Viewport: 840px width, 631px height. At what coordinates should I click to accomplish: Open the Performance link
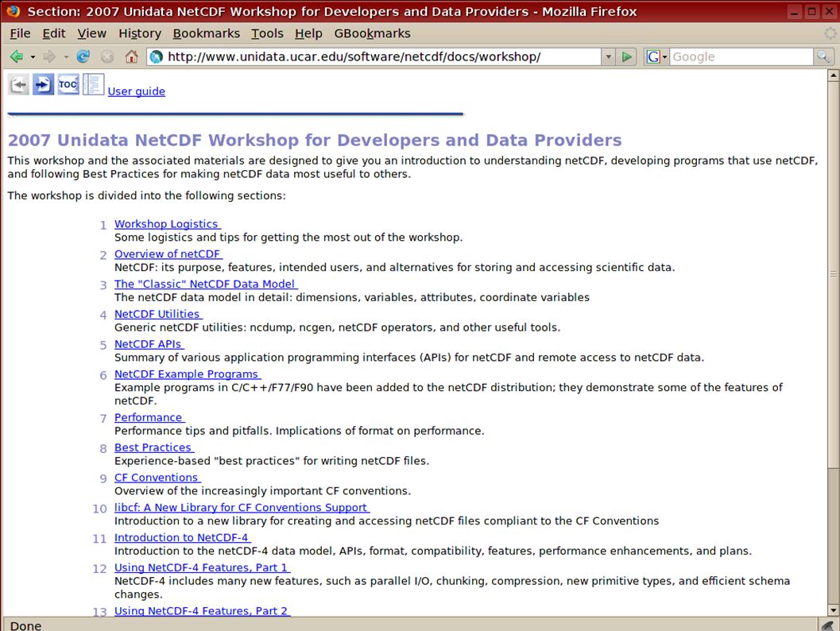point(149,417)
